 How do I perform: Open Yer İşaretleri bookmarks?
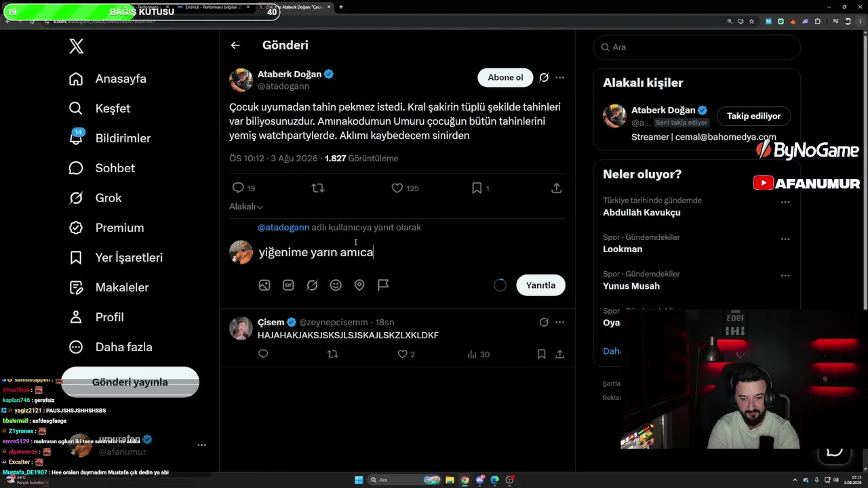[115, 258]
